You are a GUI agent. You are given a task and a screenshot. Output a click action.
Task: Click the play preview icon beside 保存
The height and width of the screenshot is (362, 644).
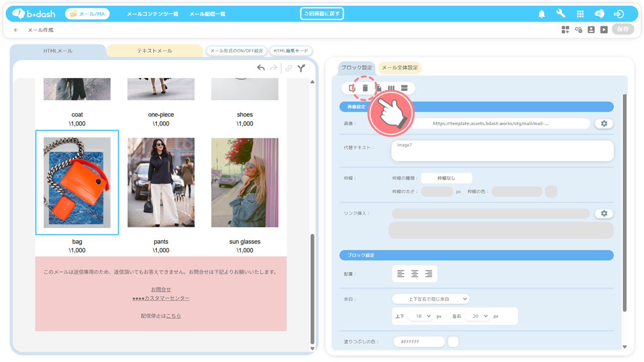pos(604,30)
